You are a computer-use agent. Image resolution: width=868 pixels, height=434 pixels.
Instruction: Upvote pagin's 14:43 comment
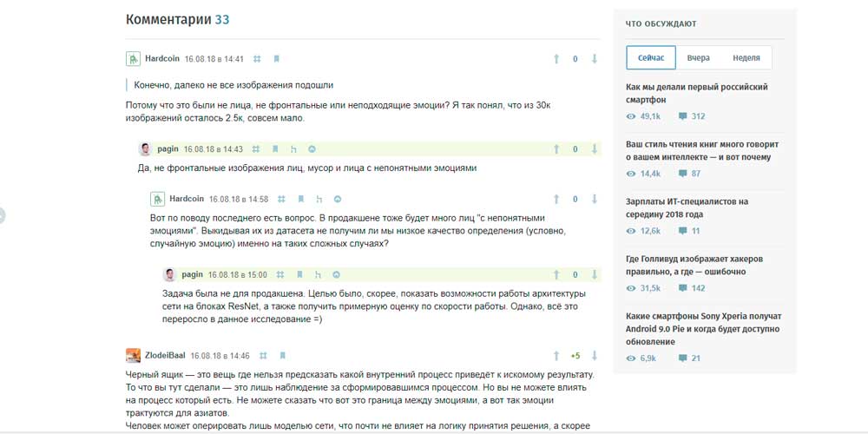pos(556,149)
